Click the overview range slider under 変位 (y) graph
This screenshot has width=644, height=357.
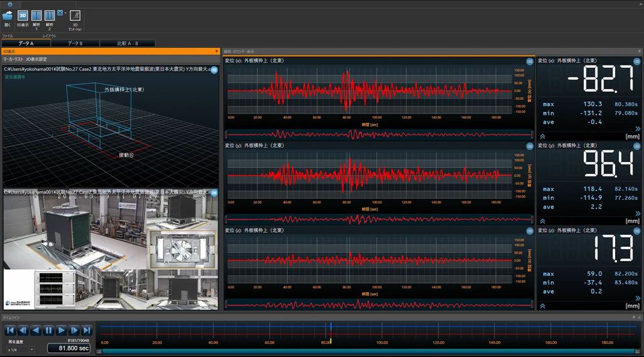point(379,219)
